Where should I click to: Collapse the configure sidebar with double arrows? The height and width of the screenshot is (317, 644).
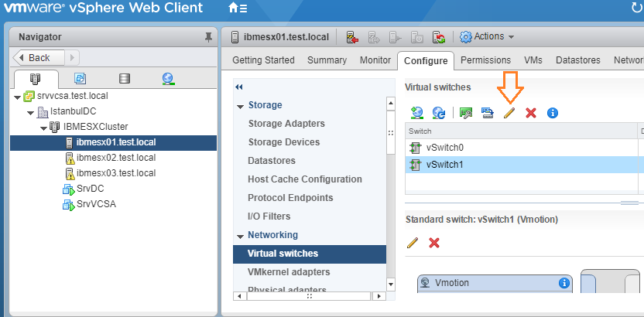(239, 87)
